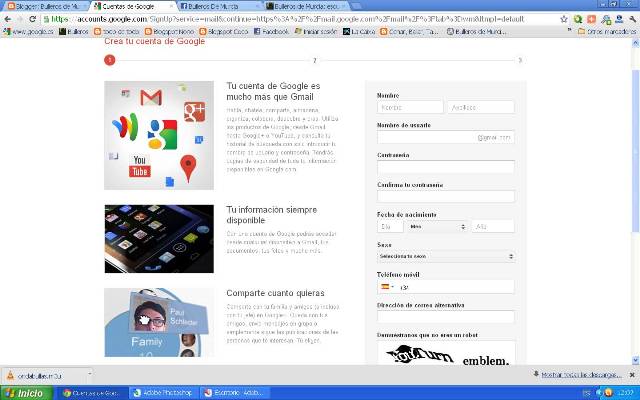The image size is (640, 400).
Task: Click the green extension icon beside the star
Action: coord(578,19)
